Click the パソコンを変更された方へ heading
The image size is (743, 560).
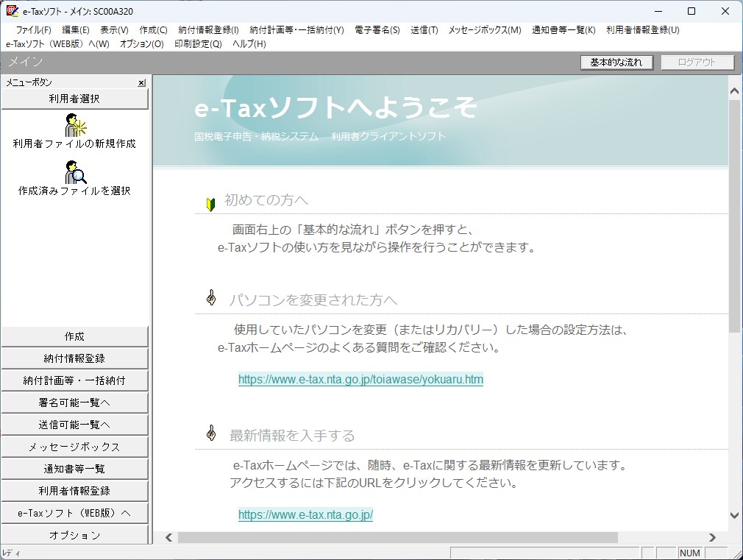(x=313, y=300)
